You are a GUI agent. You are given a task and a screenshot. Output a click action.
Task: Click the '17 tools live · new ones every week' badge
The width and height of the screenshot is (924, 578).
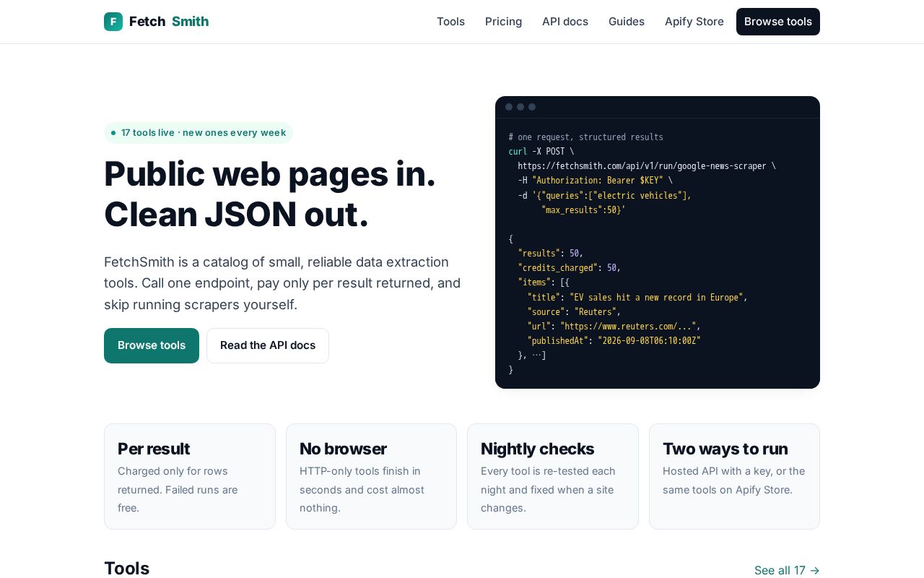pos(199,133)
